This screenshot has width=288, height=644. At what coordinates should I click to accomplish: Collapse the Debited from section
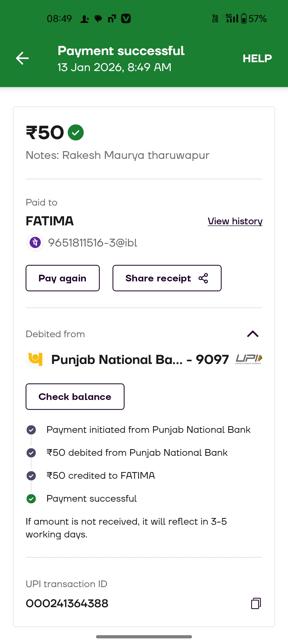(x=253, y=334)
